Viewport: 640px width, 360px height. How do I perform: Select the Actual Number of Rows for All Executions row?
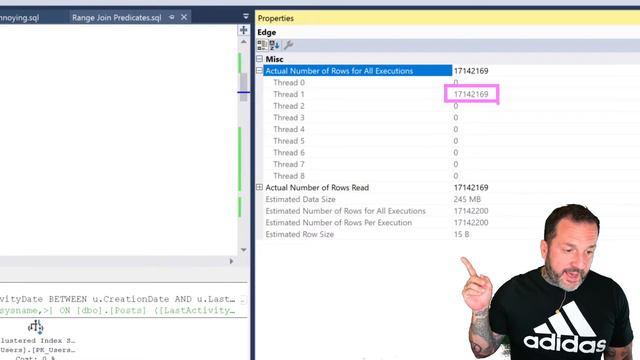tap(358, 71)
